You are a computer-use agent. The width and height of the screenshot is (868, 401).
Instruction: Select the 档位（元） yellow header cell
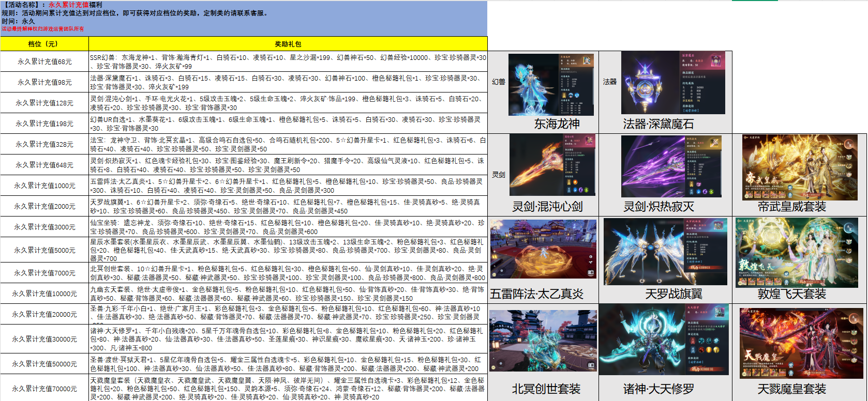point(44,44)
